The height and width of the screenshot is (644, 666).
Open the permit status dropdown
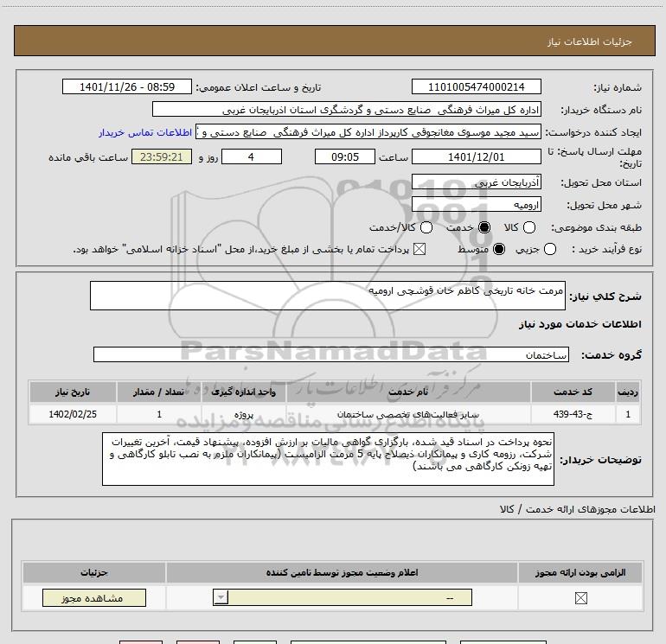343,597
